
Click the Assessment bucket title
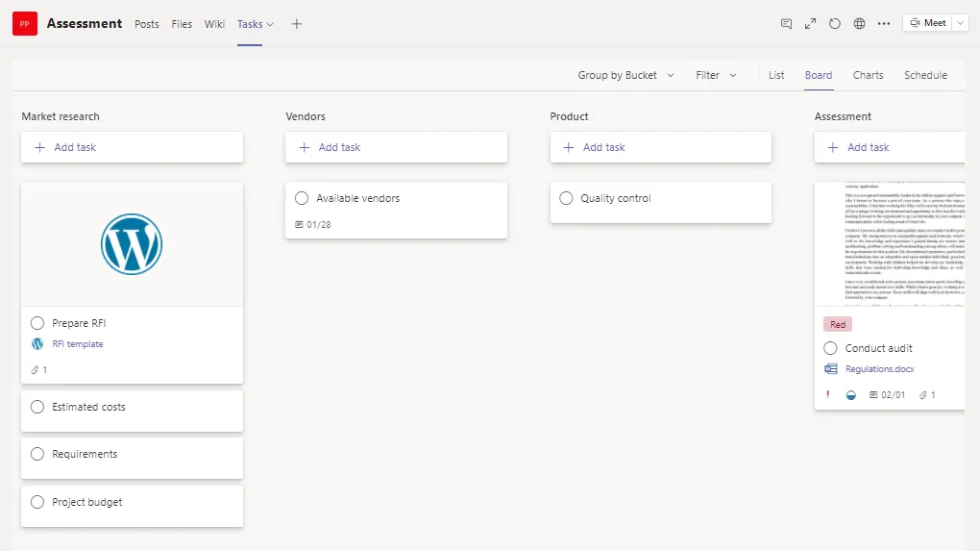[843, 116]
